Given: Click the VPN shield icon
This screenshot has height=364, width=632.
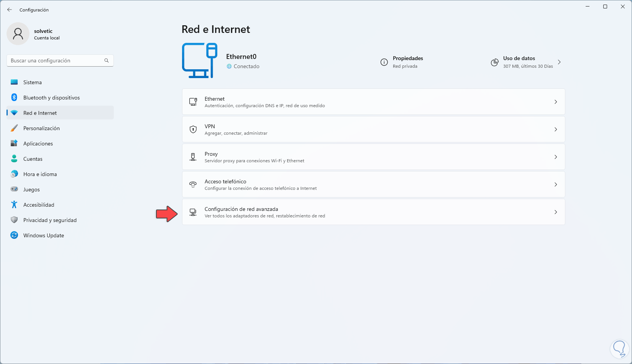Looking at the screenshot, I should [x=193, y=129].
